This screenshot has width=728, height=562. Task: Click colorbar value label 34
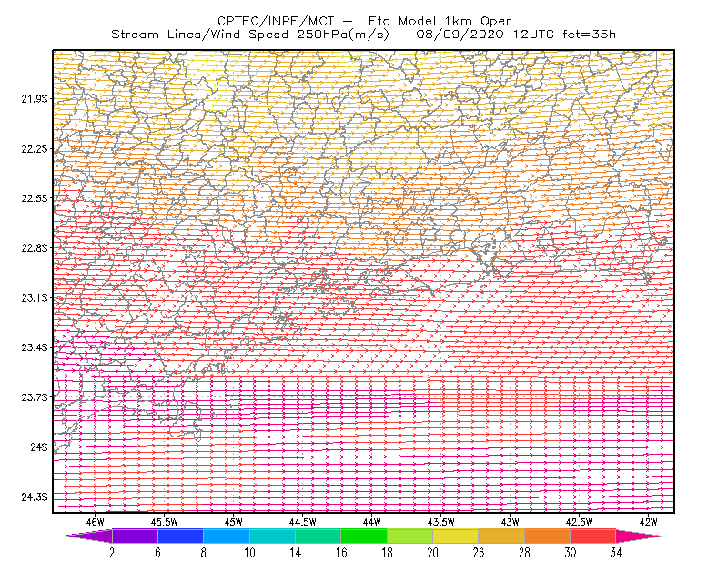(x=616, y=553)
